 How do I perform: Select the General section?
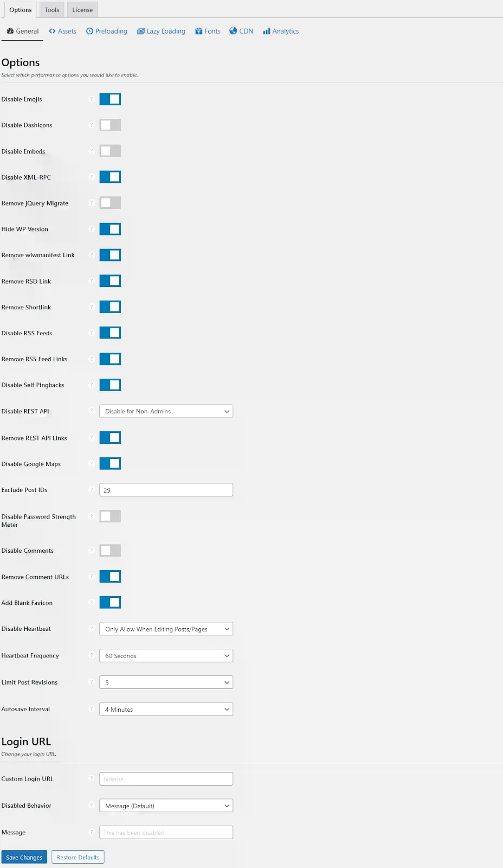(x=22, y=31)
